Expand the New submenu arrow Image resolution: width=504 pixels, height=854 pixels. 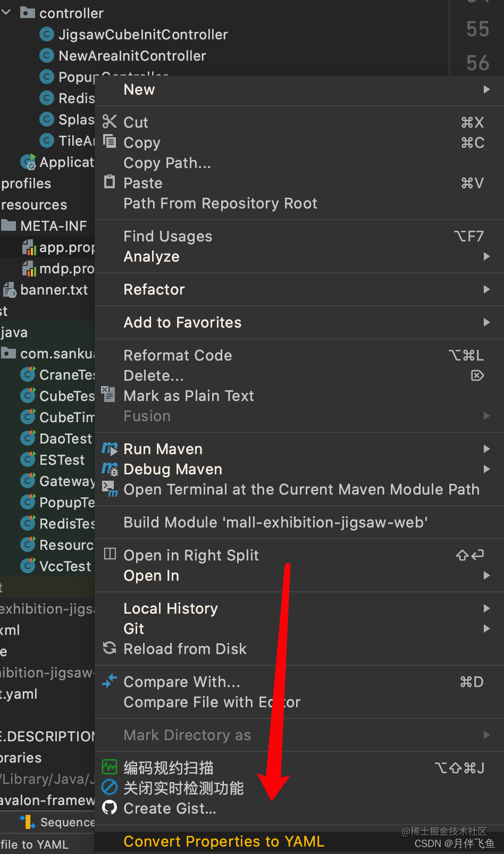click(486, 89)
